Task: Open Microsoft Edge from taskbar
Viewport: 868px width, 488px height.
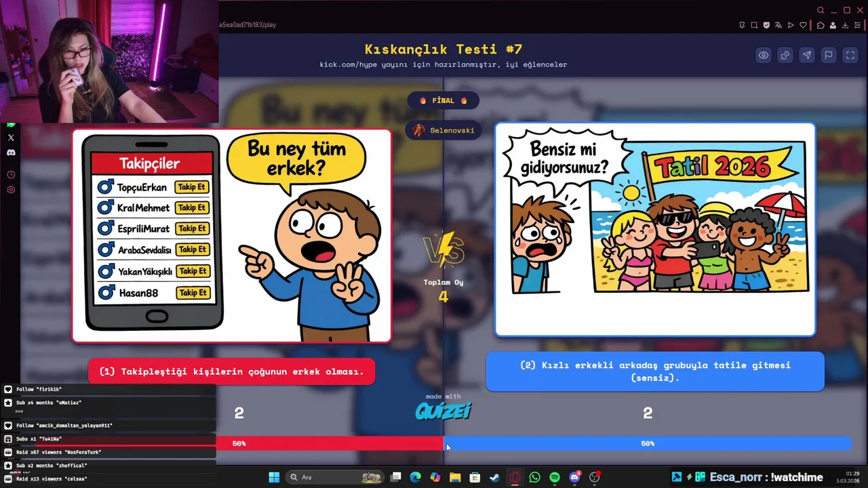Action: pos(416,477)
